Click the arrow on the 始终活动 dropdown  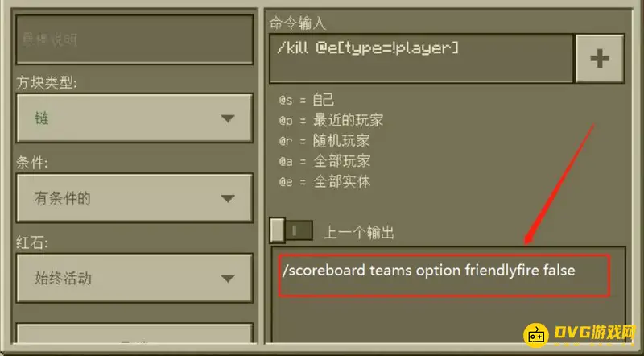[228, 279]
